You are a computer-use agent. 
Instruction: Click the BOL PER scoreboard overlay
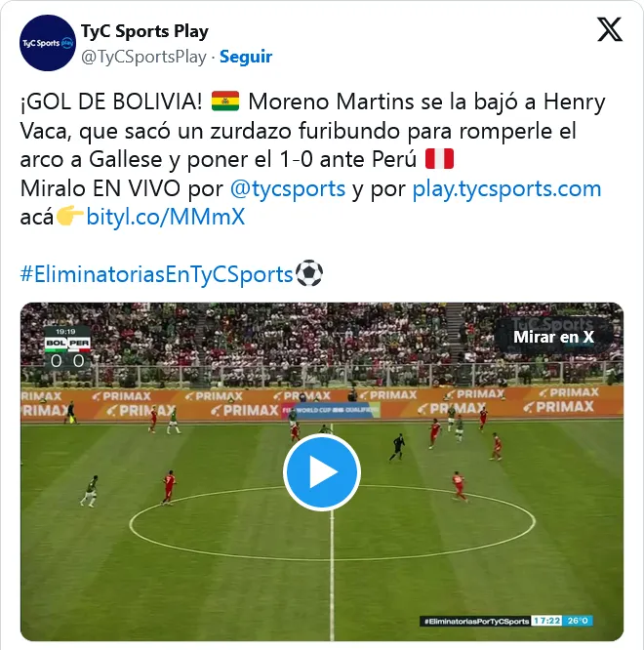tap(67, 348)
